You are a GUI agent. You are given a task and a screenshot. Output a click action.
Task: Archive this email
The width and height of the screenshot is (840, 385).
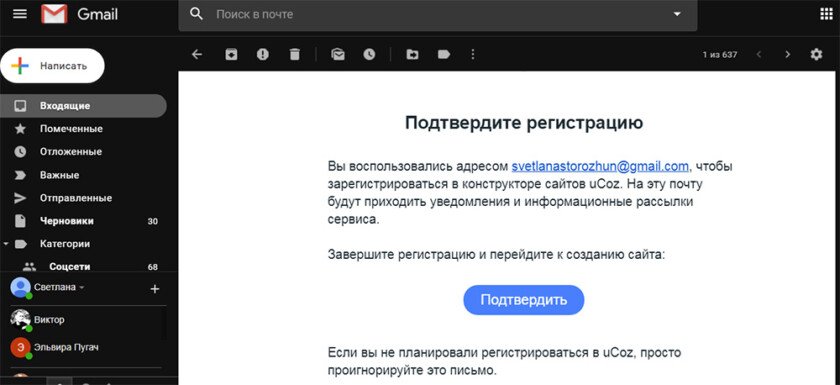tap(231, 54)
